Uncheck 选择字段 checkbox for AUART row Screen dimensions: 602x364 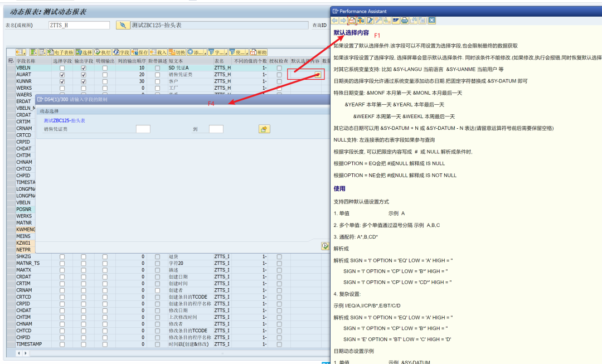click(62, 75)
